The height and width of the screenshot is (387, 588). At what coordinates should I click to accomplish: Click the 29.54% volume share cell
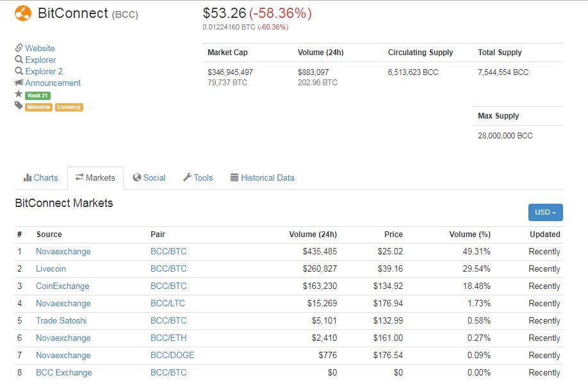[x=477, y=268]
